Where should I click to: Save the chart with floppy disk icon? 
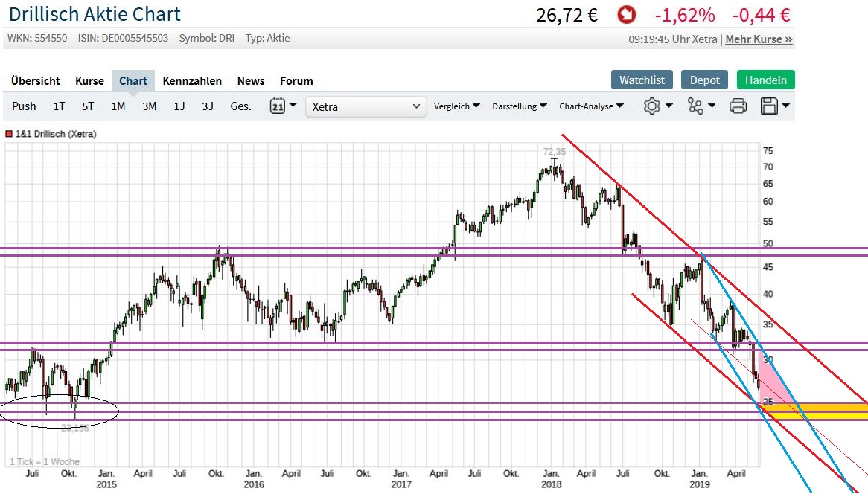coord(769,106)
